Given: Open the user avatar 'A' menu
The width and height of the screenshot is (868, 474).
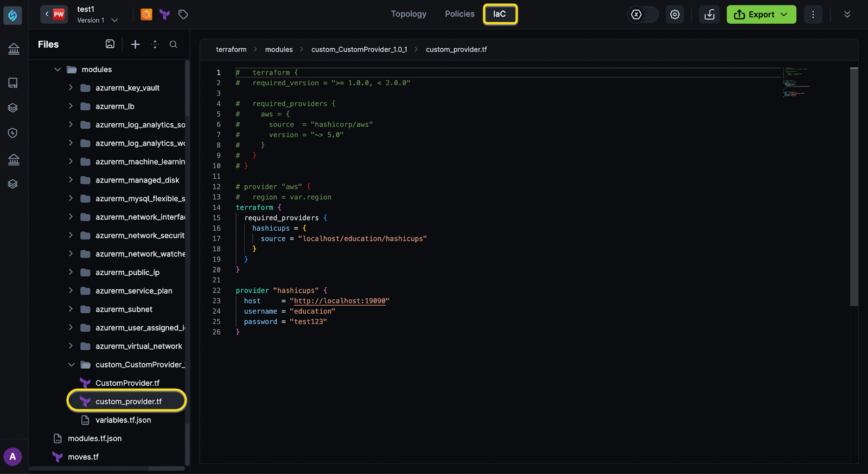Looking at the screenshot, I should pyautogui.click(x=13, y=457).
